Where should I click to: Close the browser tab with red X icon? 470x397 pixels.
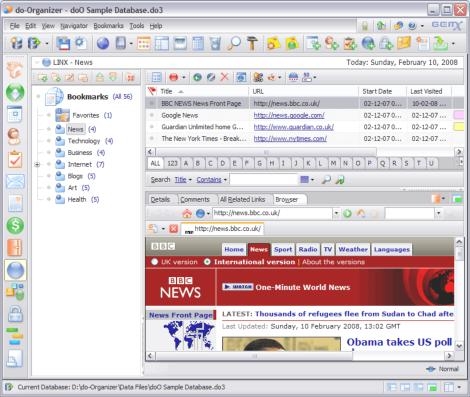coord(173,229)
